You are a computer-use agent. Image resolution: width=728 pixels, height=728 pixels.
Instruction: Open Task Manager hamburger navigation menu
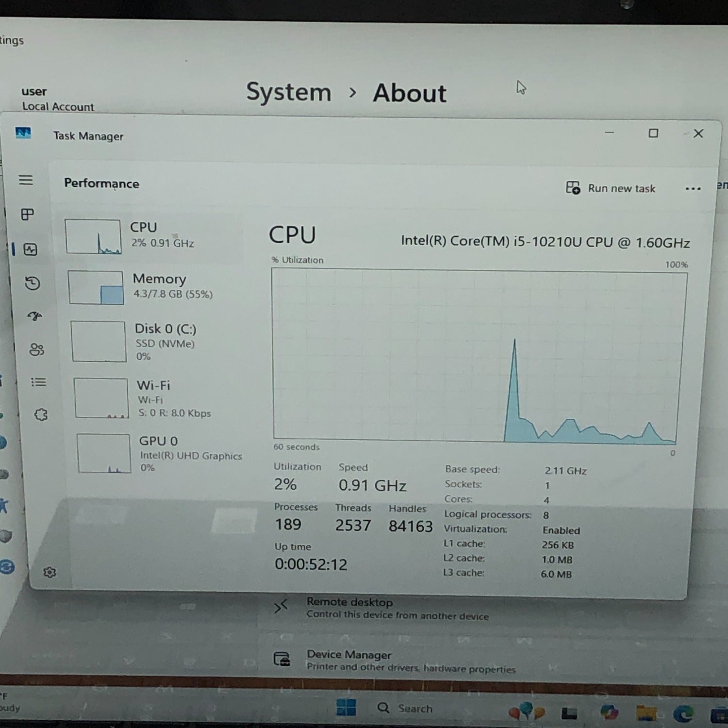(x=26, y=180)
